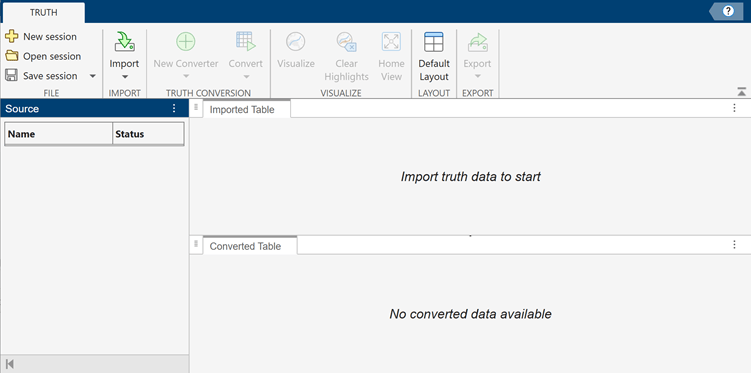Expand the New Converter dropdown arrow
751x373 pixels.
click(x=186, y=77)
